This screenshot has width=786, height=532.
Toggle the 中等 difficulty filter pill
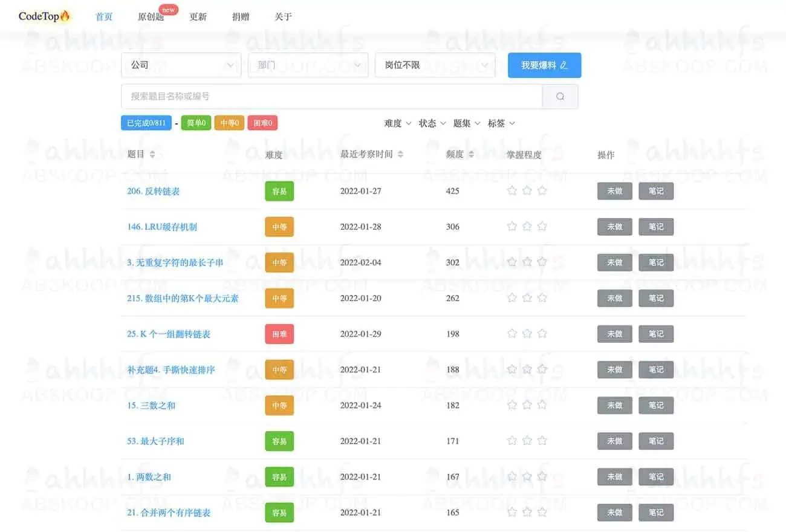229,123
